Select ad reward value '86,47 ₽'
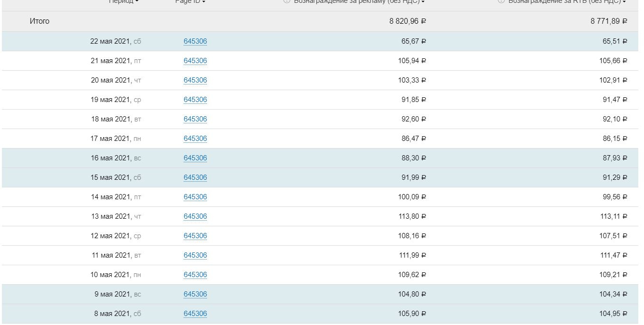Viewport: 644px width, 325px height. 414,139
